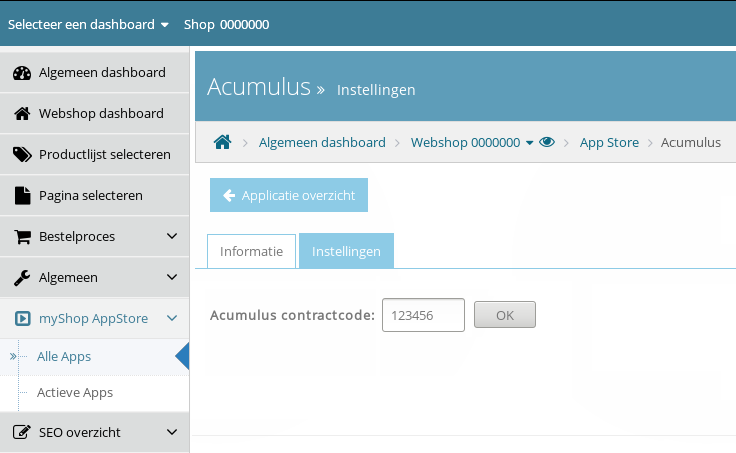Image resolution: width=736 pixels, height=453 pixels.
Task: Click the Acumulus contractcode label
Action: click(x=292, y=315)
